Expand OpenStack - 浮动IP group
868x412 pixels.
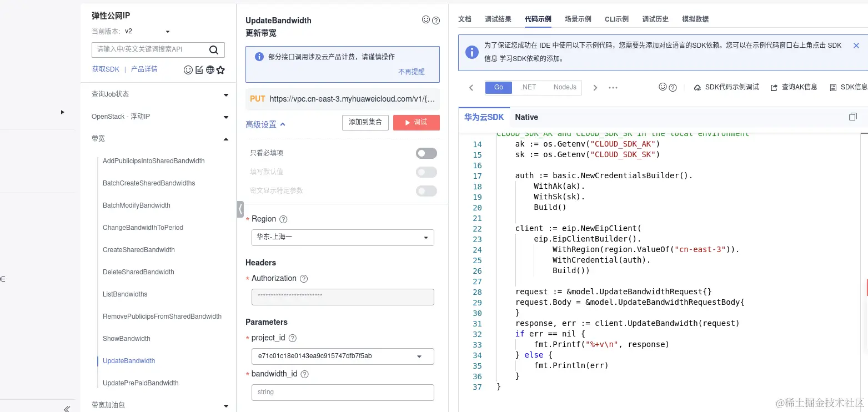pyautogui.click(x=226, y=117)
